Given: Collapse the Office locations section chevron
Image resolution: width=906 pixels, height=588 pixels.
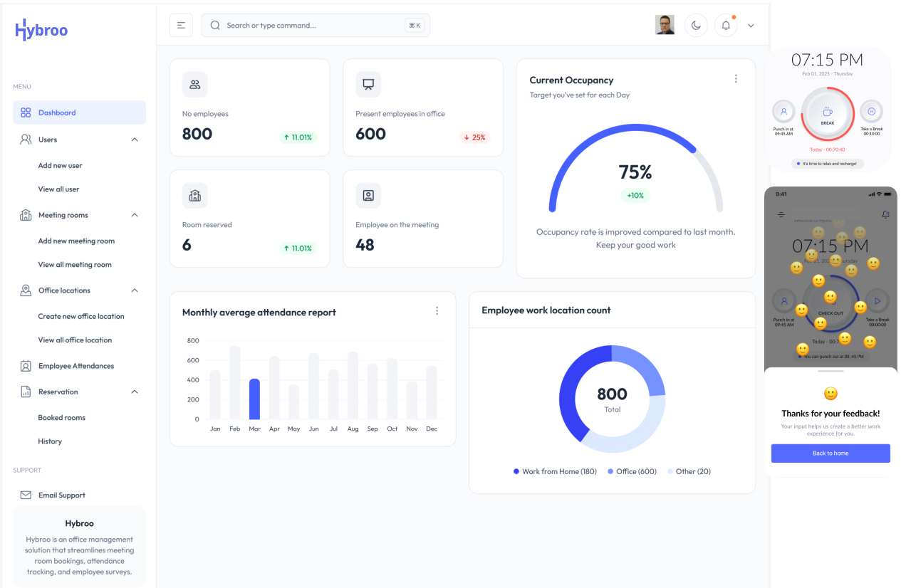Looking at the screenshot, I should (135, 290).
